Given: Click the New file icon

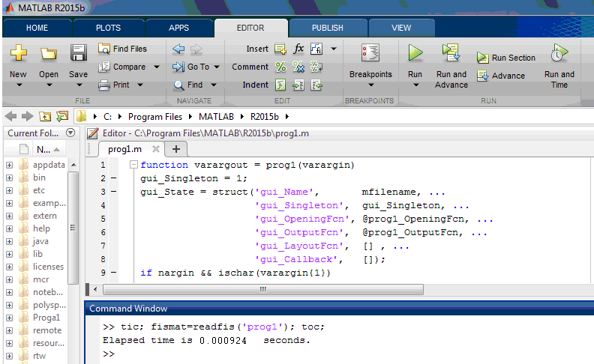Looking at the screenshot, I should click(x=18, y=53).
